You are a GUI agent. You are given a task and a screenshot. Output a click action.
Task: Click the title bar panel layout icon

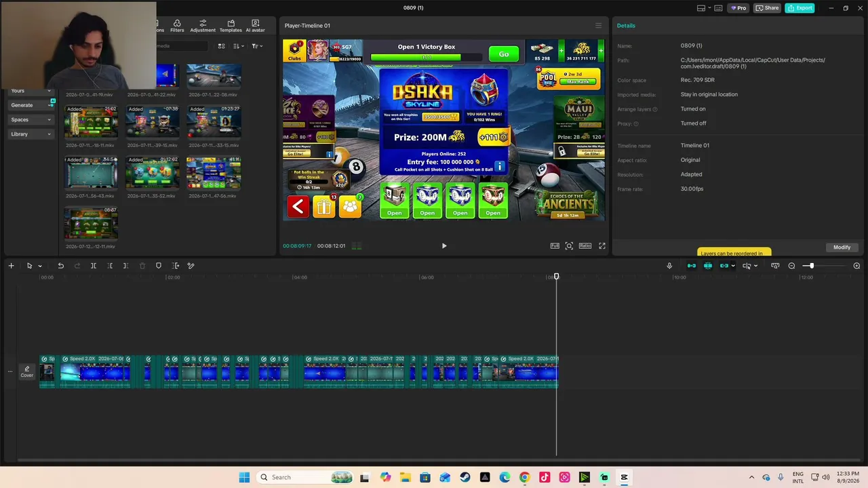[718, 8]
